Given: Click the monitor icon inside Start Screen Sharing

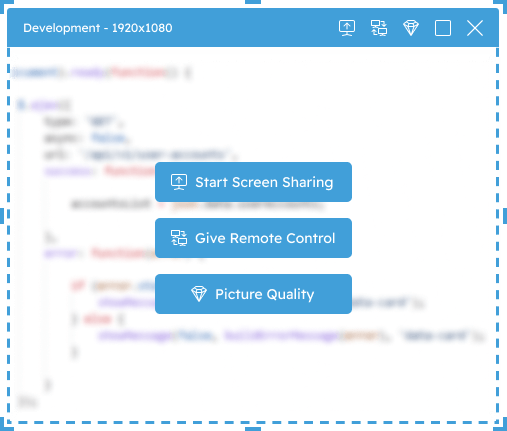Looking at the screenshot, I should click(179, 182).
